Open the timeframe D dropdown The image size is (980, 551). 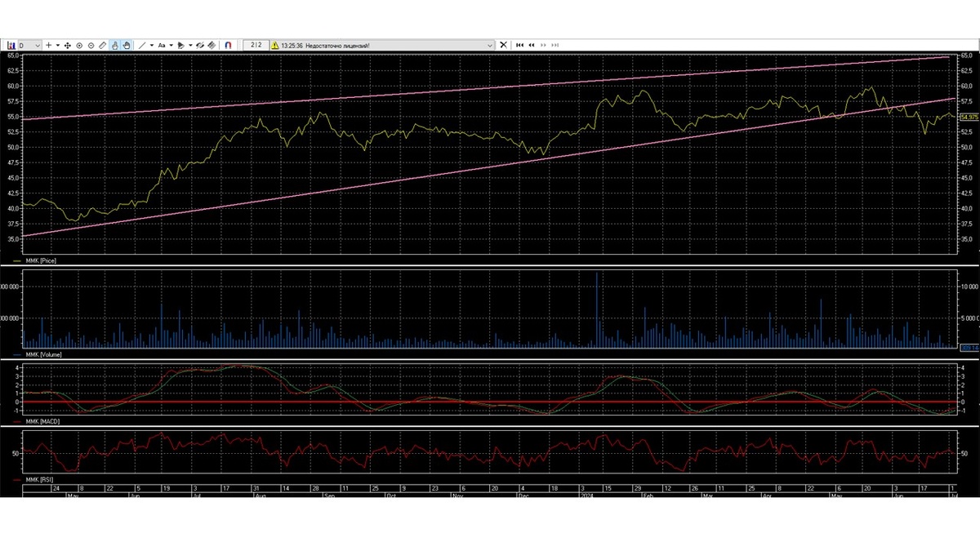tap(29, 46)
